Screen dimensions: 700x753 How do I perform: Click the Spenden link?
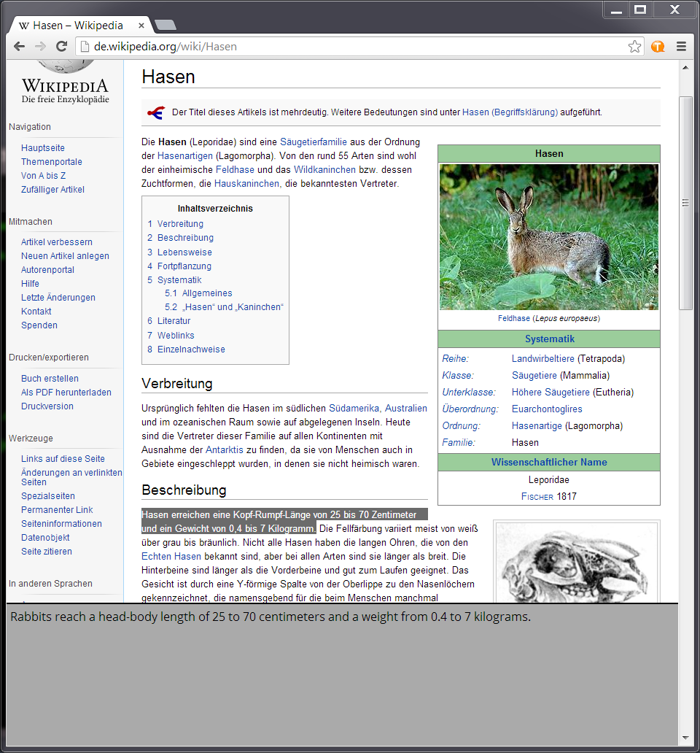tap(39, 325)
